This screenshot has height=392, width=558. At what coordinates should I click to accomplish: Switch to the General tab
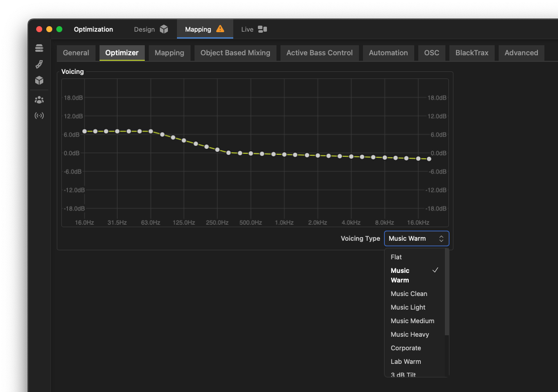(x=76, y=53)
